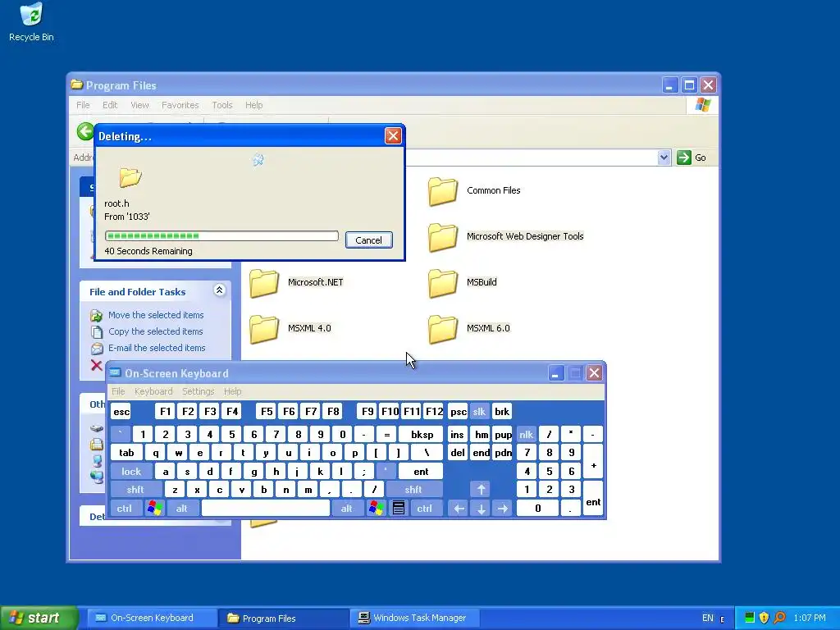Click the deletion progress bar
Screen dimensions: 840x630
[221, 235]
